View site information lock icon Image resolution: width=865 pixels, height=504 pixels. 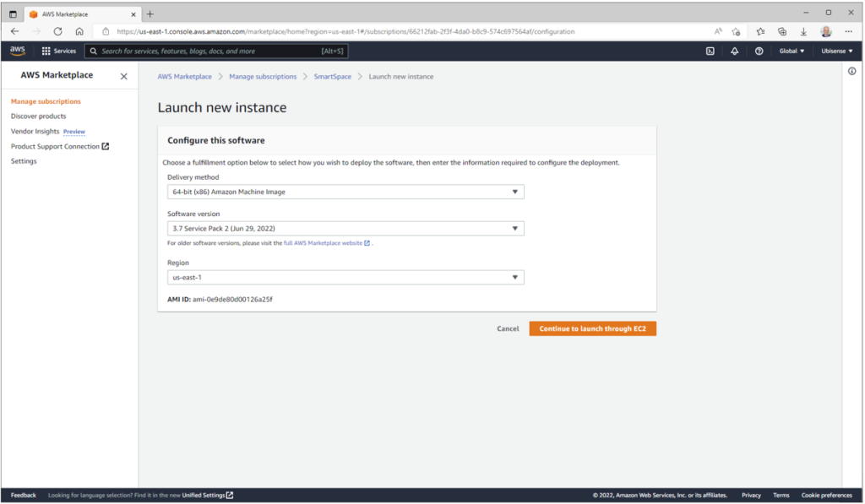pyautogui.click(x=106, y=31)
